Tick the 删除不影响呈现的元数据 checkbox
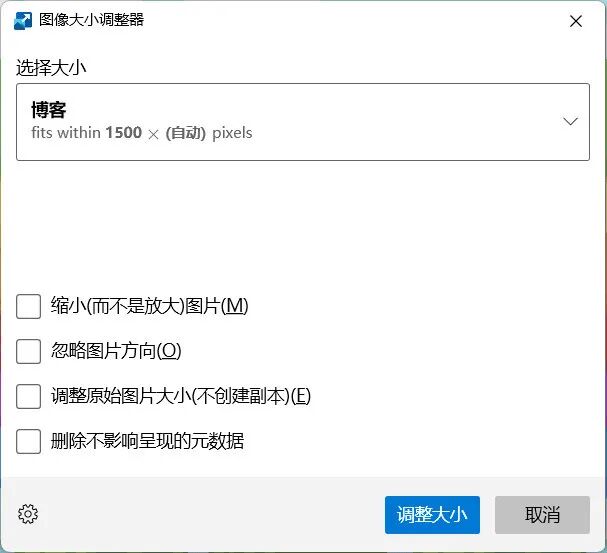Image resolution: width=607 pixels, height=553 pixels. click(28, 441)
